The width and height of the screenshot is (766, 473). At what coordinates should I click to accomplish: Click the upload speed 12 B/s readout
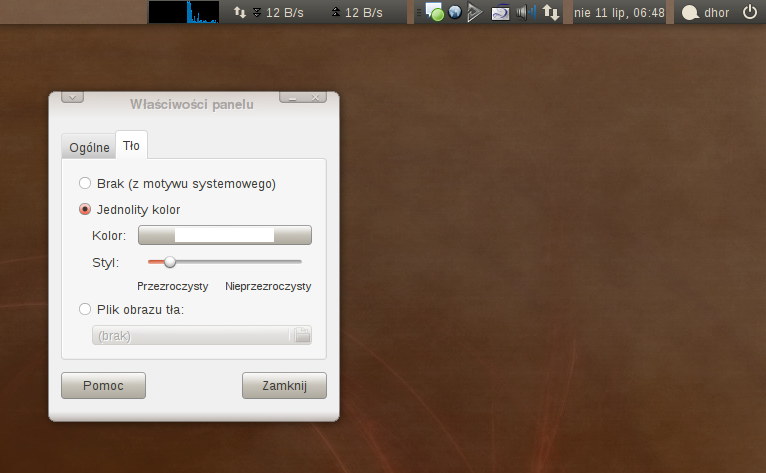363,13
